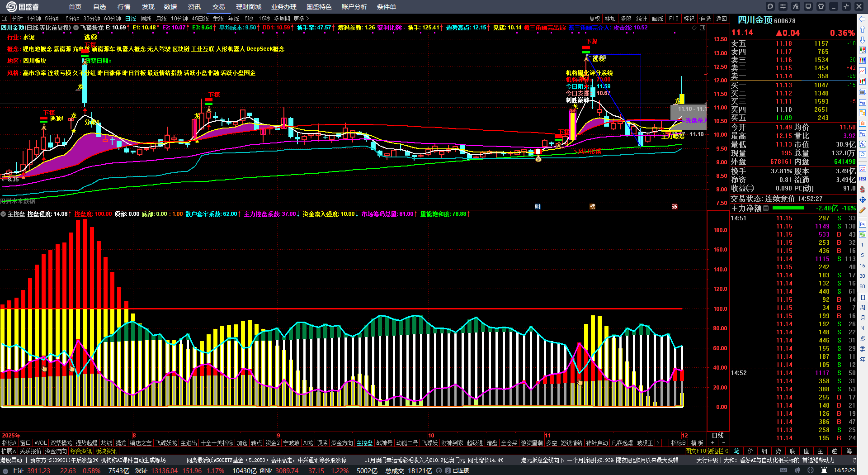Screen dimensions: 868x475
Task: Open the settings sliders icon in title bar
Action: [783, 6]
